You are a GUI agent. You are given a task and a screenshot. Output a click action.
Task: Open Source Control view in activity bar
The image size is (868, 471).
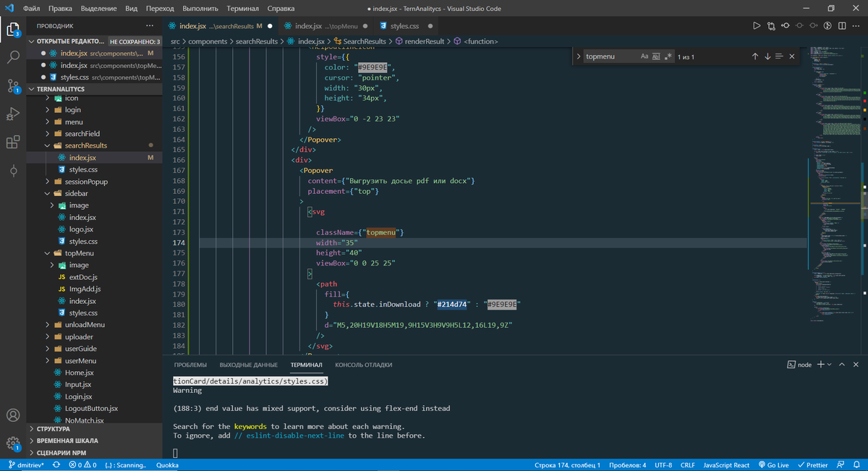point(13,86)
